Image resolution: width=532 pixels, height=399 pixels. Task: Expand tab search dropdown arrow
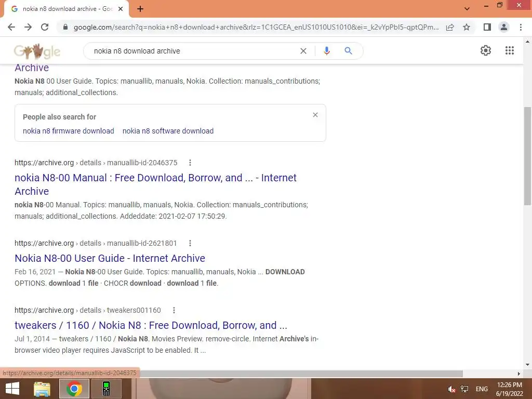pyautogui.click(x=467, y=9)
